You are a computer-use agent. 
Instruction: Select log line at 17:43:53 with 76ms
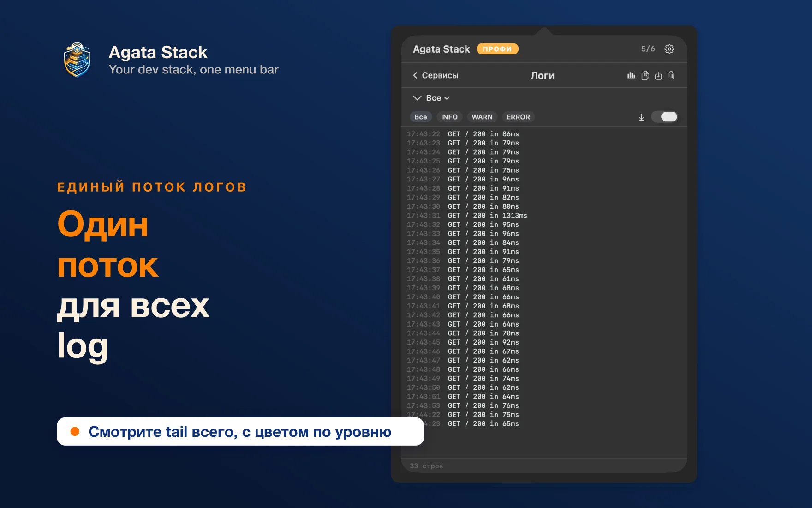coord(463,405)
